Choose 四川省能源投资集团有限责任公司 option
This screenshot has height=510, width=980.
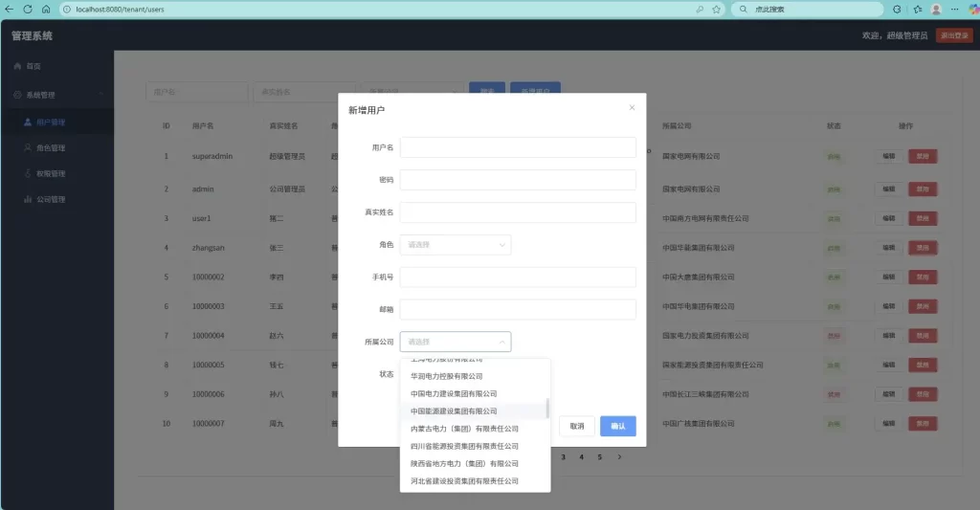tap(475, 446)
